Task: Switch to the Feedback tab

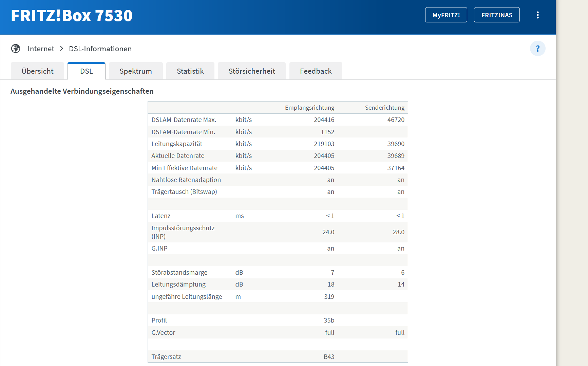Action: [x=316, y=71]
